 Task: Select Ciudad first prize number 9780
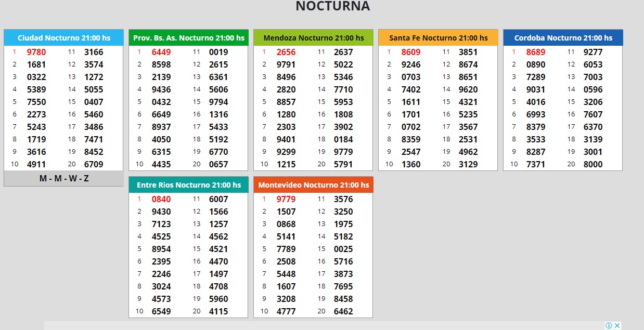[36, 52]
